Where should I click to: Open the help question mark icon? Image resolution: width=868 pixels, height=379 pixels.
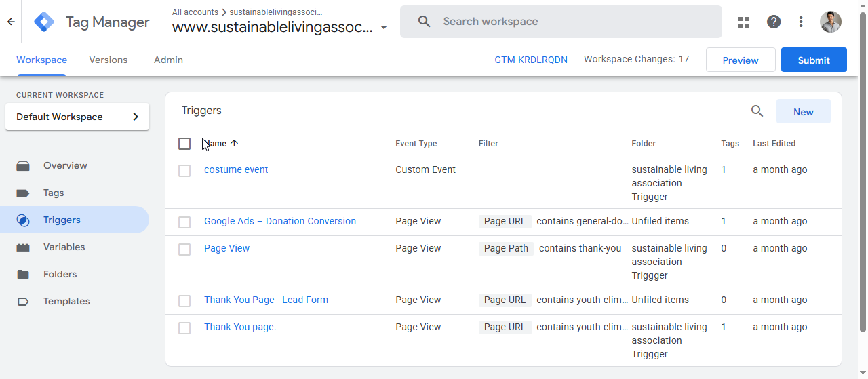774,22
